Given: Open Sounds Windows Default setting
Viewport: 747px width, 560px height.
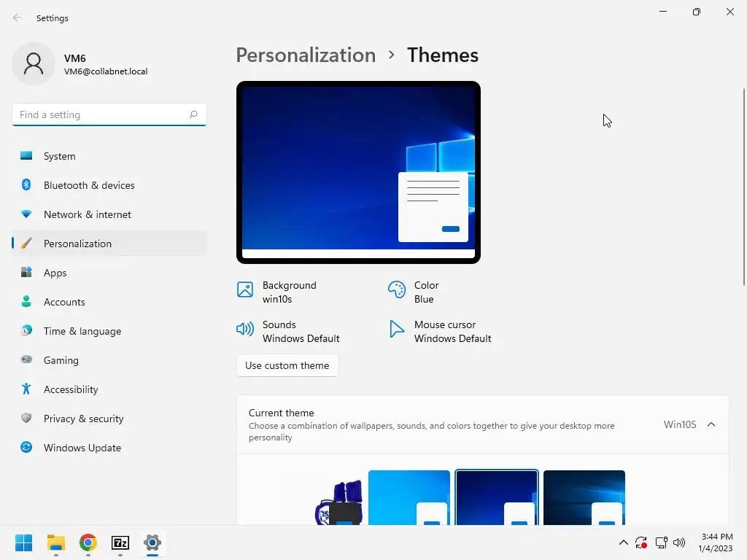Looking at the screenshot, I should pyautogui.click(x=288, y=332).
